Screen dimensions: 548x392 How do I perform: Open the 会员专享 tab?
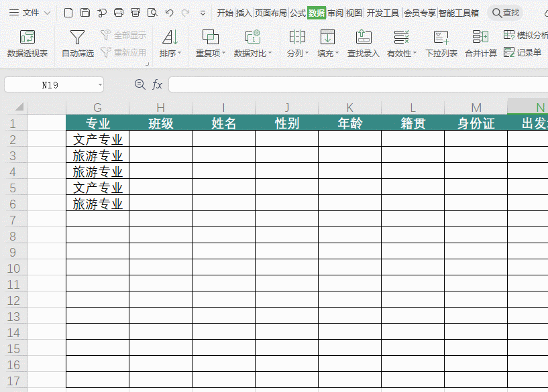(420, 13)
